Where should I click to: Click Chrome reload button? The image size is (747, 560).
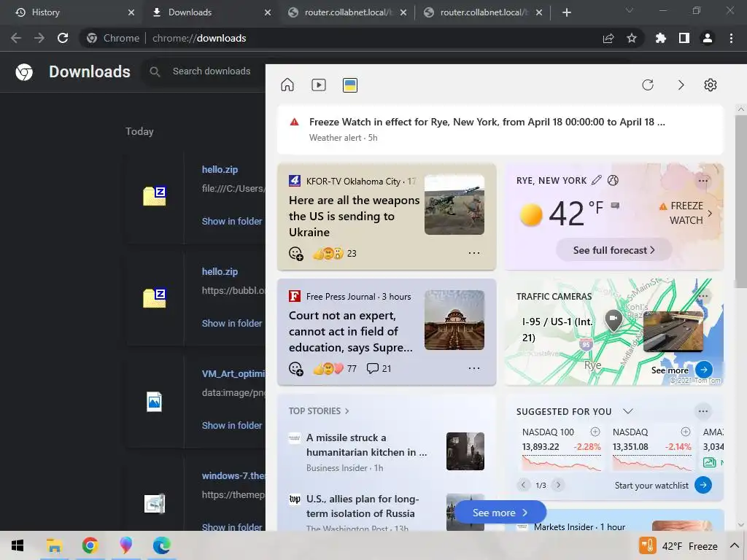[x=63, y=38]
